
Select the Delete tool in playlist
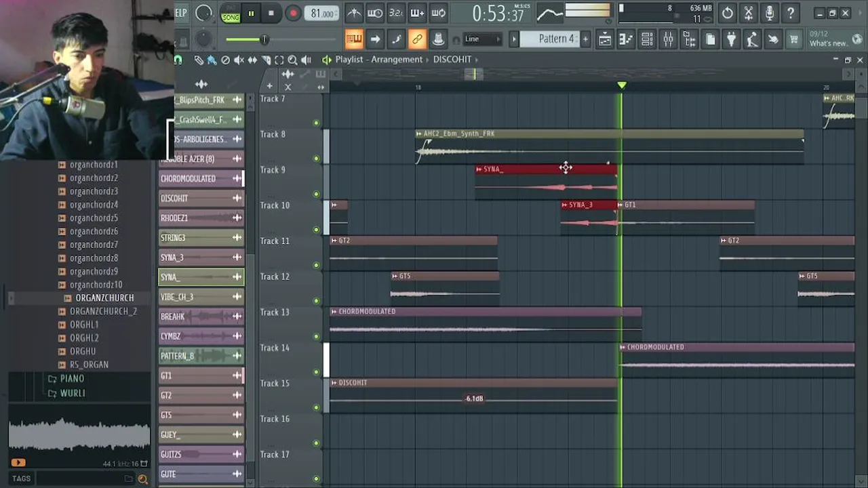pos(226,60)
